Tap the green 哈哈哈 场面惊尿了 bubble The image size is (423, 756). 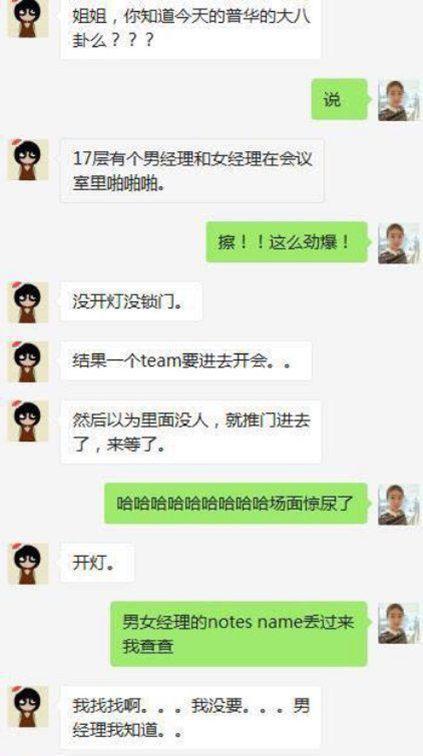tap(236, 503)
